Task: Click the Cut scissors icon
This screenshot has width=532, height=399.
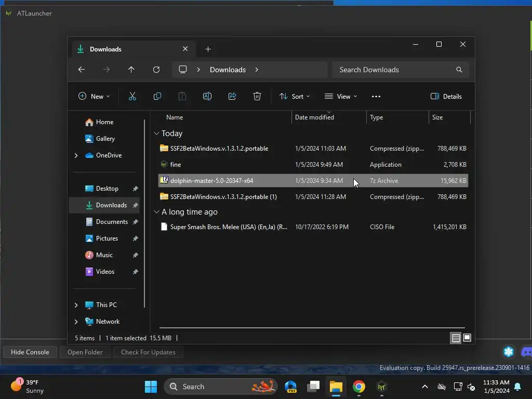Action: point(132,96)
